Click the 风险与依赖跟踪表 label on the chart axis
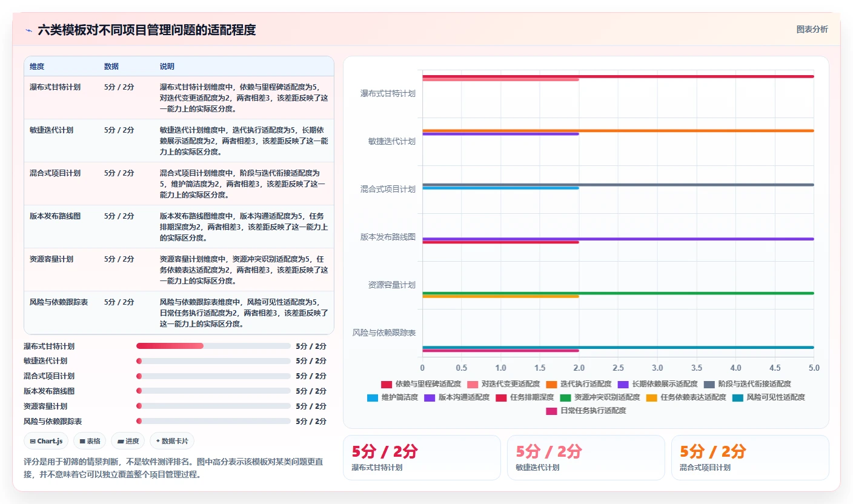The image size is (853, 504). [x=384, y=333]
